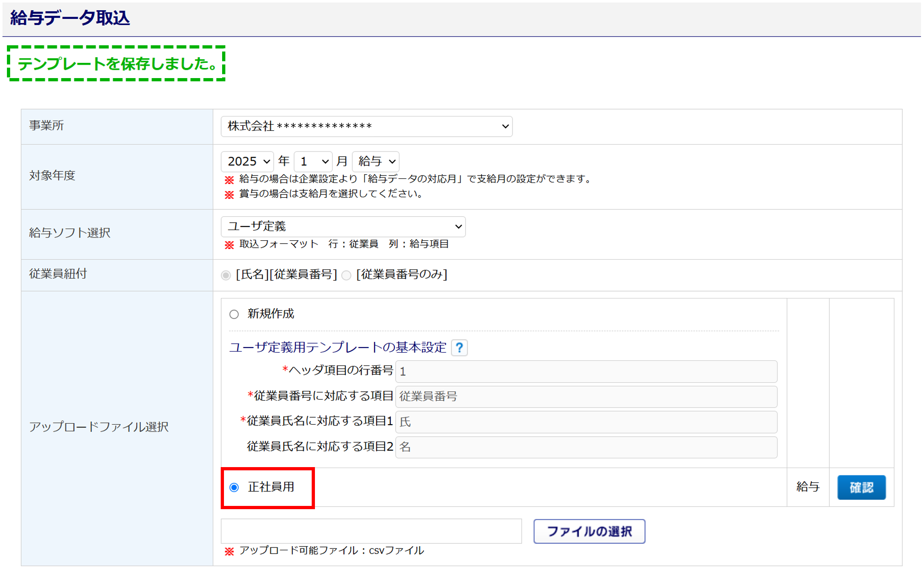The width and height of the screenshot is (924, 584).
Task: Choose [氏名][従業員番号] linking option
Action: pyautogui.click(x=226, y=275)
